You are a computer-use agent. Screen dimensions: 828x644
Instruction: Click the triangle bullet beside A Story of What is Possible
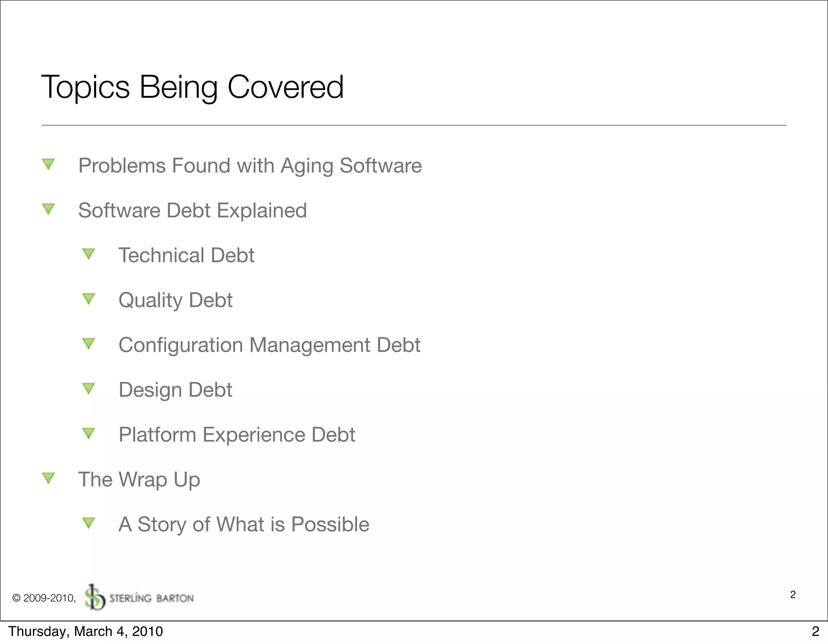pyautogui.click(x=89, y=523)
